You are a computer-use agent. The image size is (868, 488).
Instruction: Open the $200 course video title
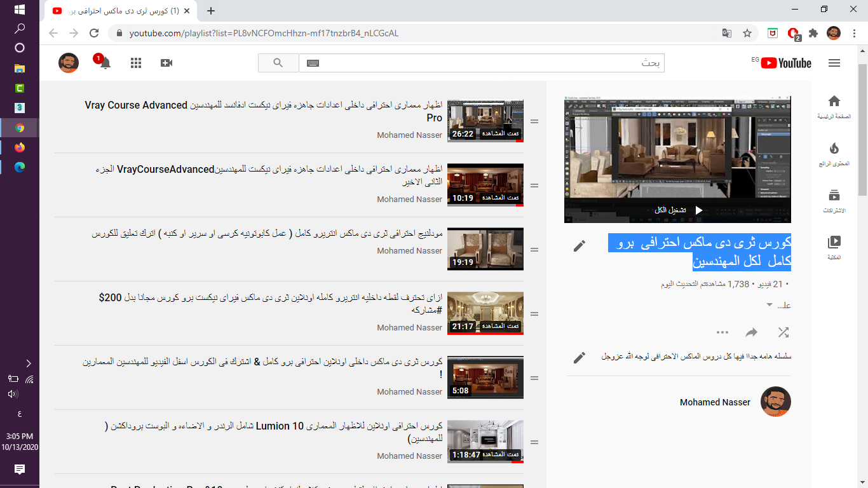pyautogui.click(x=271, y=304)
